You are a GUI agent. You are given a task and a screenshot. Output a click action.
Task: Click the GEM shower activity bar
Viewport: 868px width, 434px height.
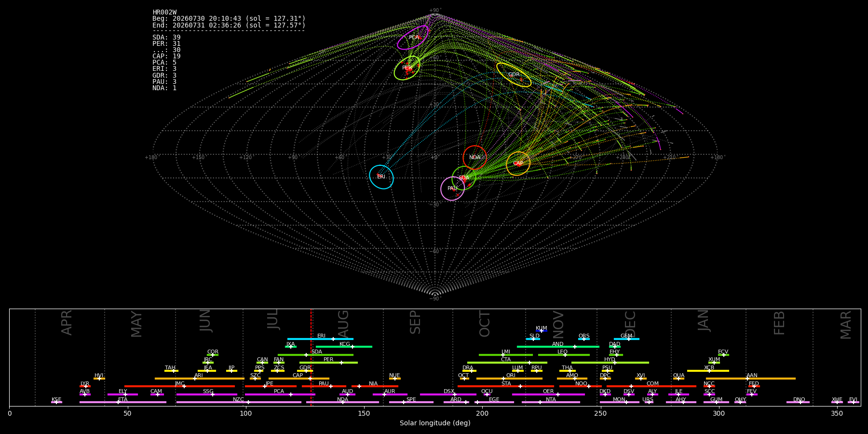coord(626,339)
